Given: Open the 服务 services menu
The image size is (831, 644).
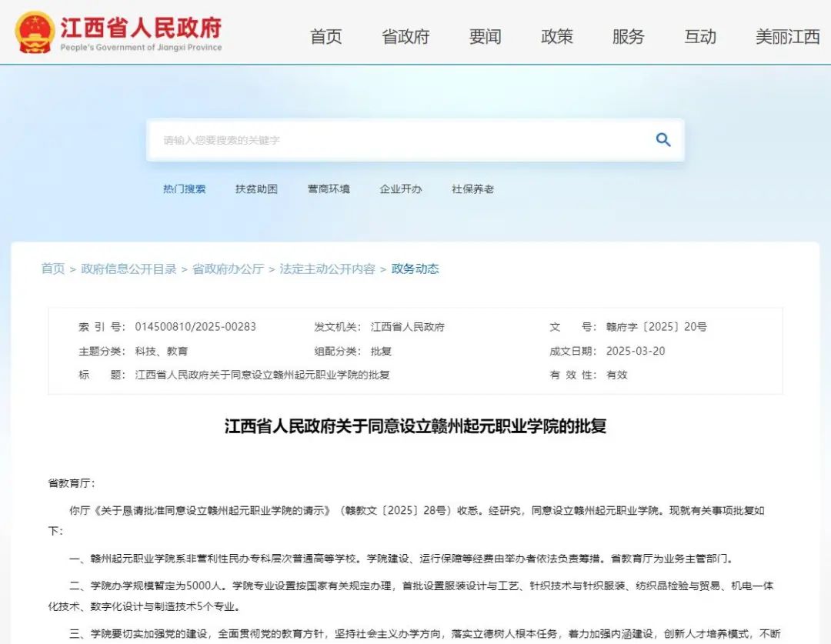Looking at the screenshot, I should coord(628,37).
